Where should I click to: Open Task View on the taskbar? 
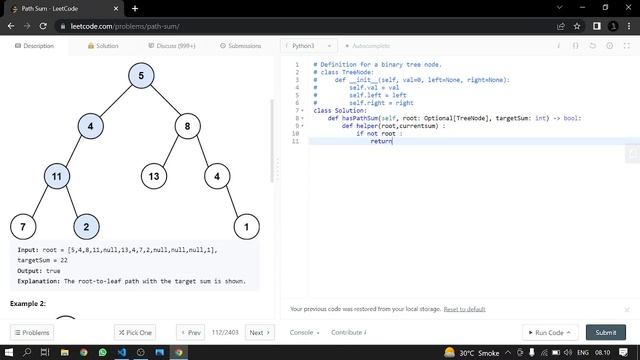pos(45,352)
